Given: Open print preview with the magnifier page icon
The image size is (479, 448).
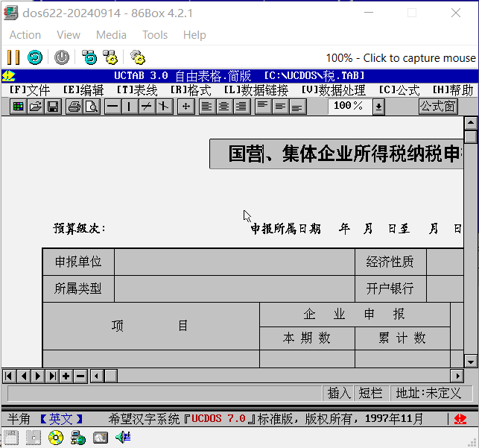Looking at the screenshot, I should (x=91, y=107).
